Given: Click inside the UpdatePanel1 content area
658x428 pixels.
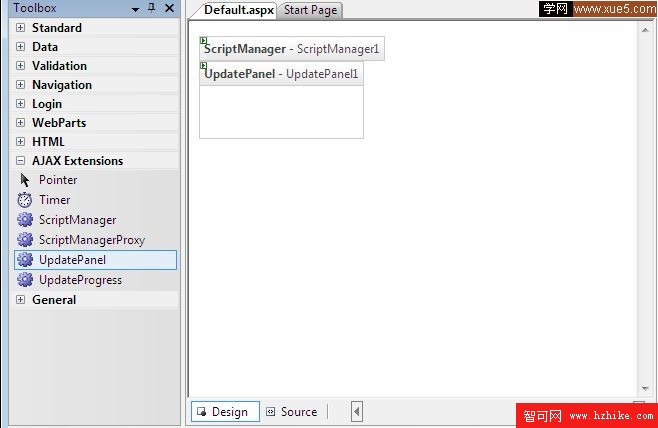Looking at the screenshot, I should [x=281, y=112].
